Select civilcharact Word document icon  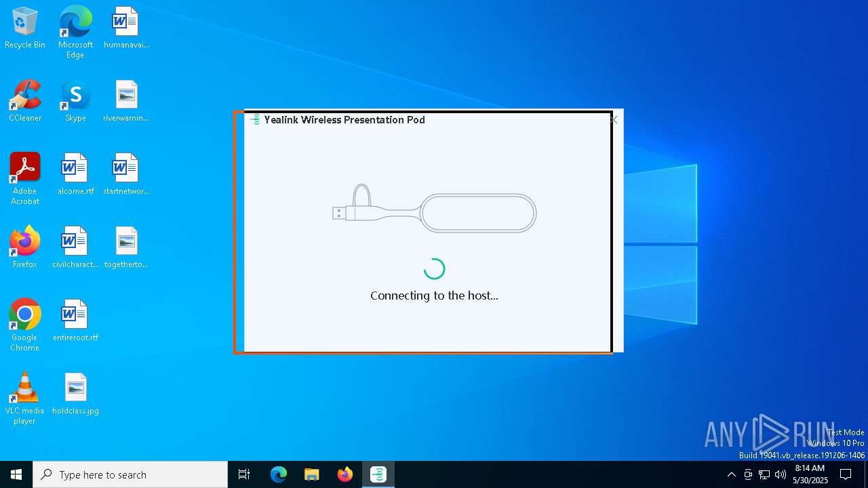[x=75, y=247]
